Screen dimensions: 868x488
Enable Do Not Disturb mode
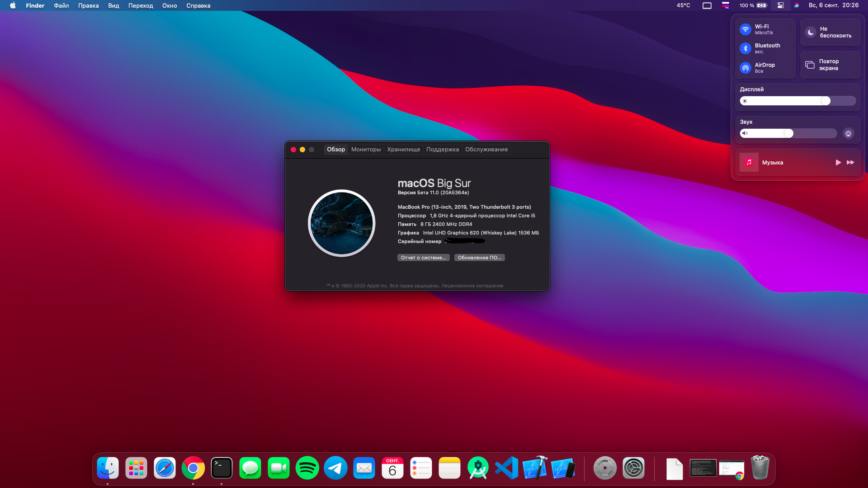click(811, 32)
